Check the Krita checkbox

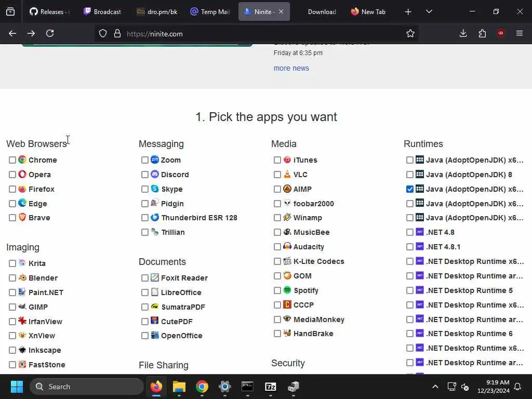pyautogui.click(x=12, y=263)
